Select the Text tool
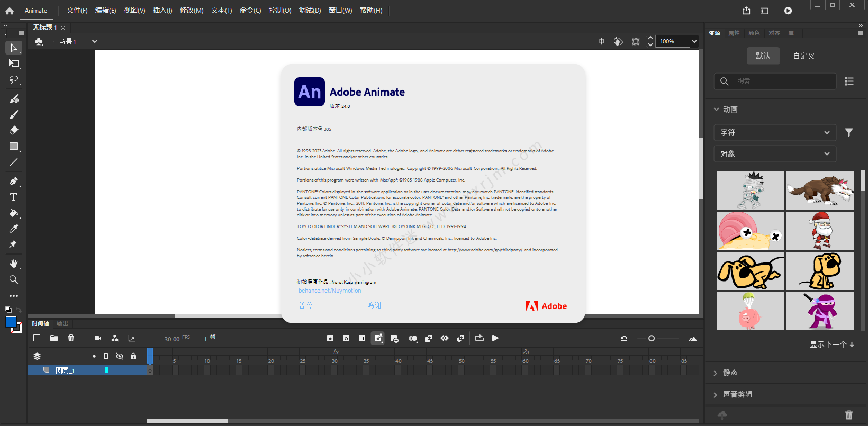Screen dimensions: 868x426 (14, 197)
